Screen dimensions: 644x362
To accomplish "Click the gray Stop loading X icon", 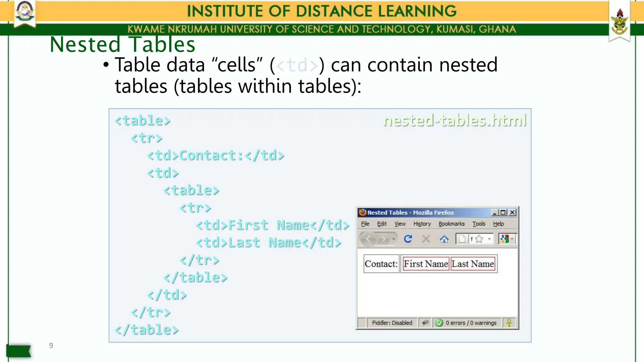I will tap(426, 239).
